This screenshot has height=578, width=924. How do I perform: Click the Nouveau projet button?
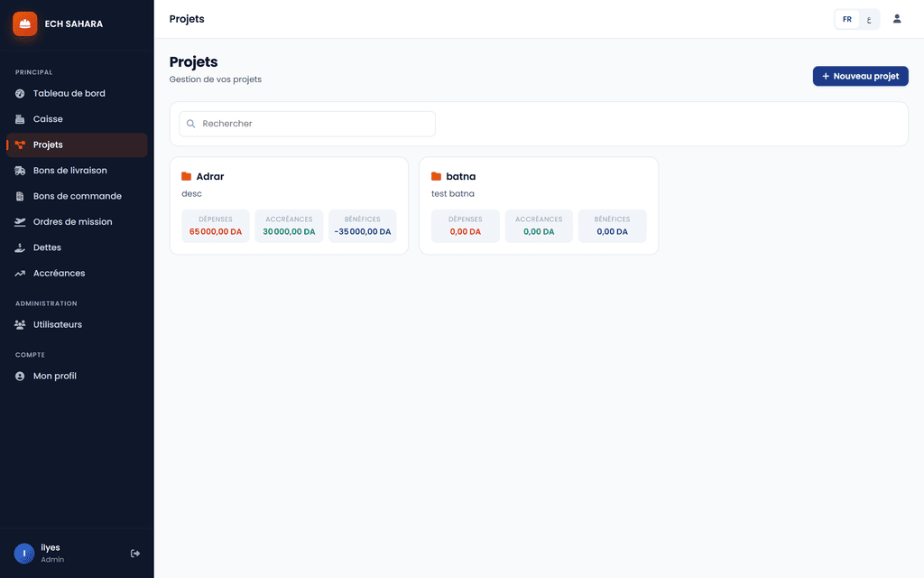pos(860,76)
